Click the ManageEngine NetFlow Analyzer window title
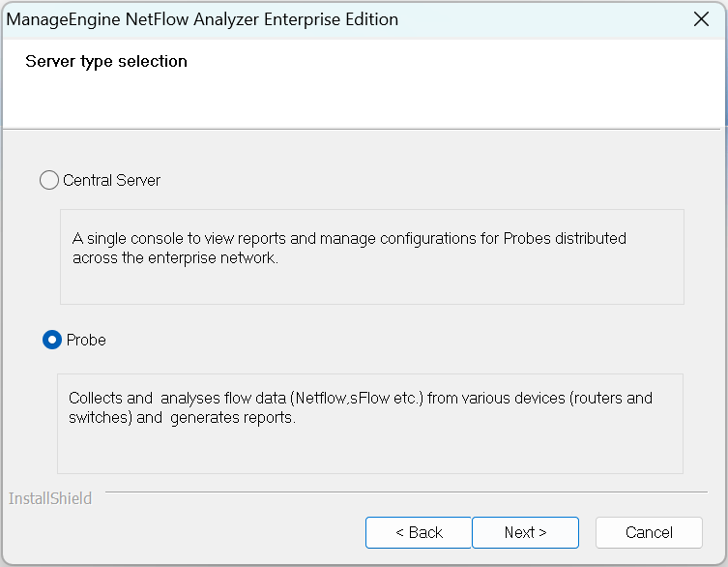Screen dimensions: 728x567 202,19
